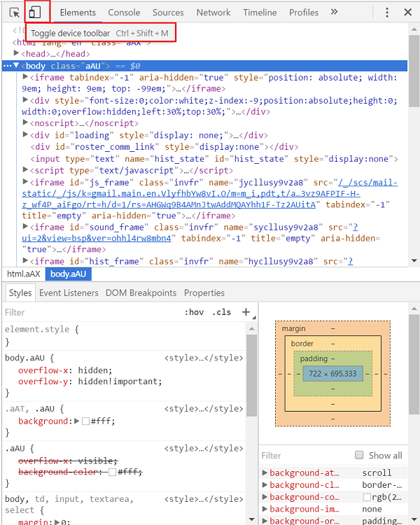Expand the iframe id js_frame node
The height and width of the screenshot is (525, 420).
click(25, 182)
